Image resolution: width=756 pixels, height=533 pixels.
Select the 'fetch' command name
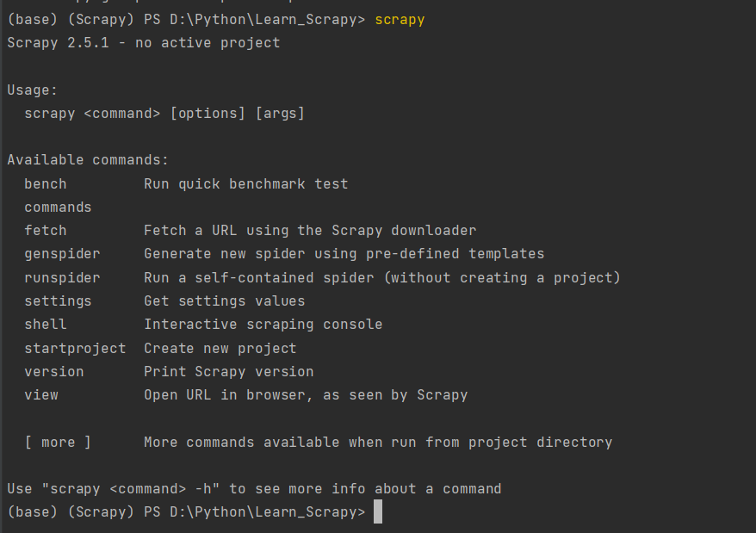46,231
